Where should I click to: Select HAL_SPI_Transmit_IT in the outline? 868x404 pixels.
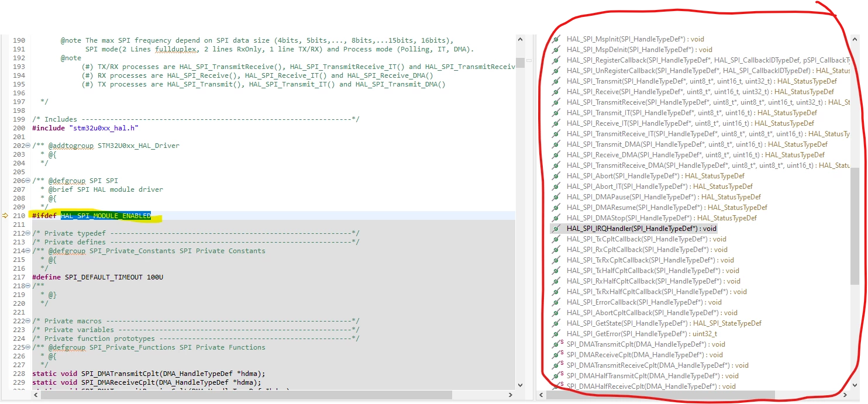coord(692,113)
